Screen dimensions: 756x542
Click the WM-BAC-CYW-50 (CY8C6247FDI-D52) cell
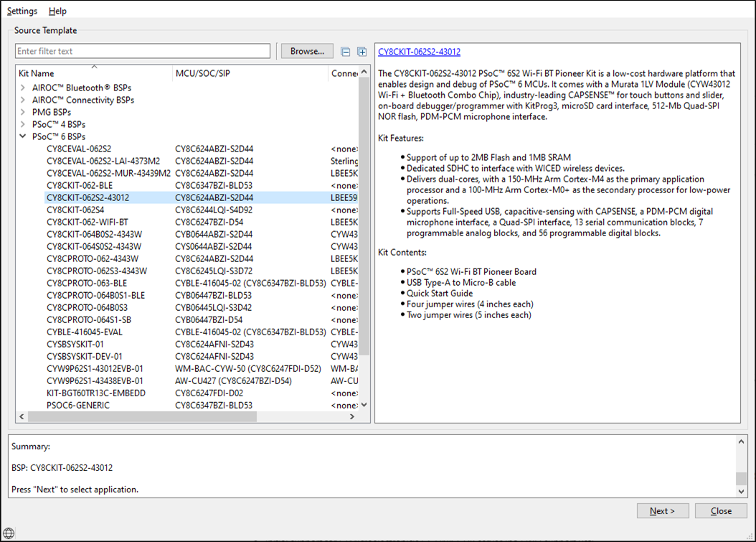coord(248,369)
